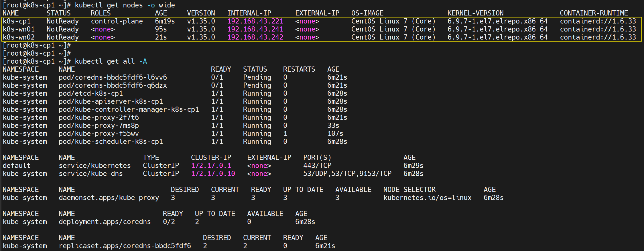Click pod/kube-proxy-7ms8p

tap(99, 125)
